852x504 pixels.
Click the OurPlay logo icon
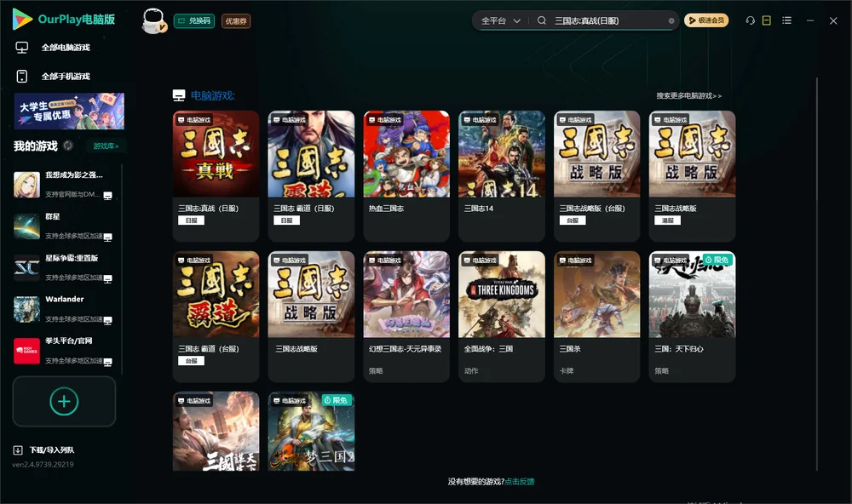pos(22,19)
